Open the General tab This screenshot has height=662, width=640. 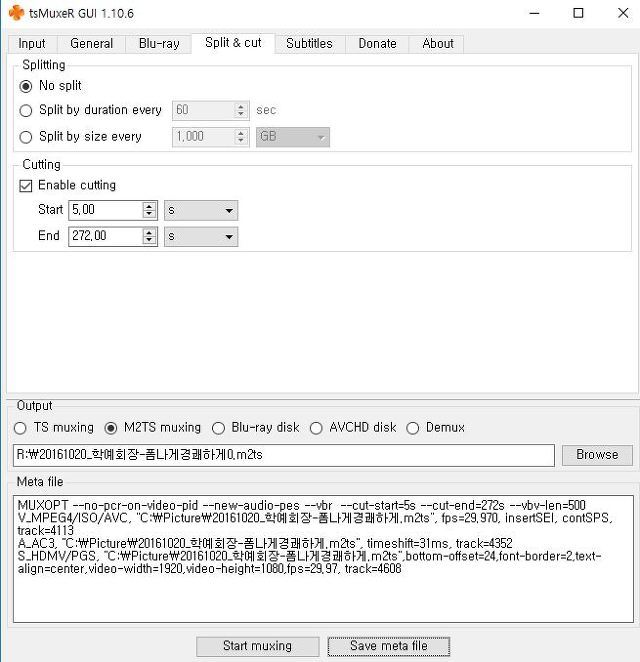(x=92, y=43)
